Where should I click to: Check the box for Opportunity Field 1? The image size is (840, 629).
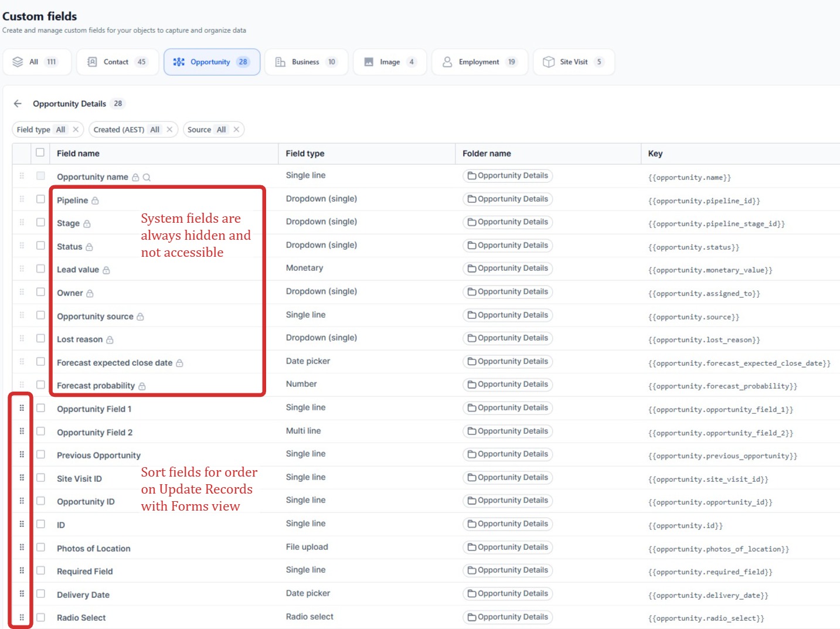pyautogui.click(x=40, y=408)
